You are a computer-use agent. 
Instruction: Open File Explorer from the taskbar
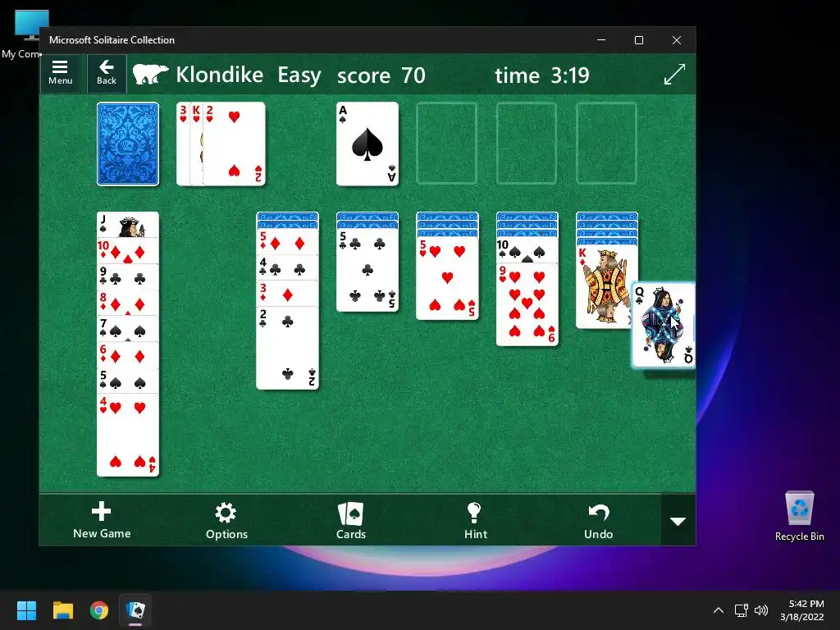tap(62, 610)
